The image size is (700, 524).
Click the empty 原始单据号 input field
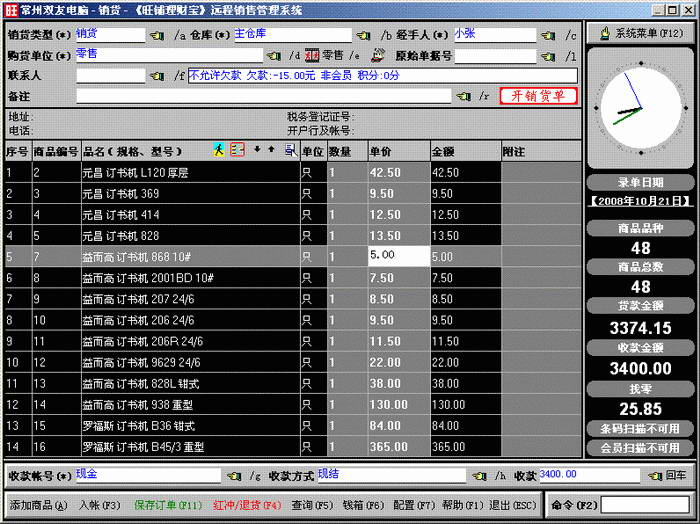tap(495, 56)
